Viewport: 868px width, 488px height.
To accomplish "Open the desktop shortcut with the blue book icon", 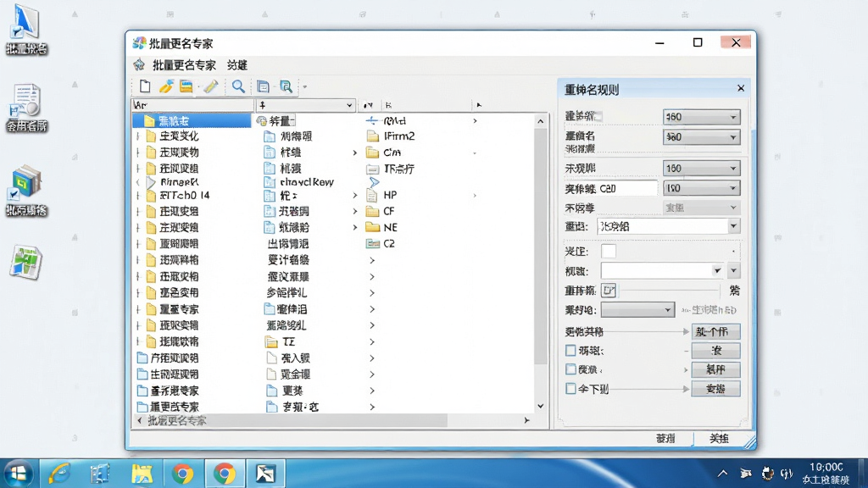I will 26,191.
